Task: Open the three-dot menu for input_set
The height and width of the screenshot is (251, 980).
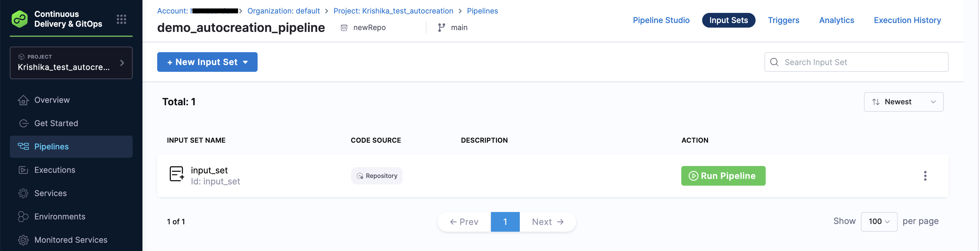Action: click(925, 176)
